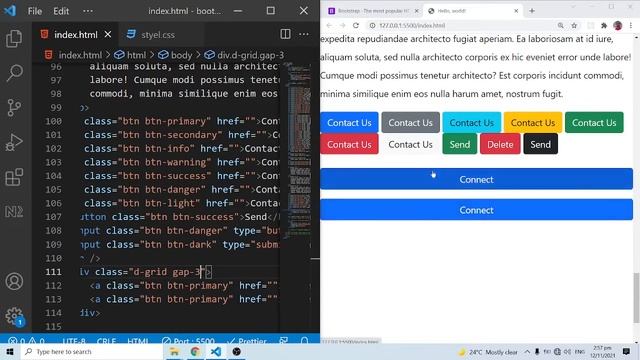Click the VS Code logo icon
This screenshot has width=640, height=360.
tap(10, 11)
